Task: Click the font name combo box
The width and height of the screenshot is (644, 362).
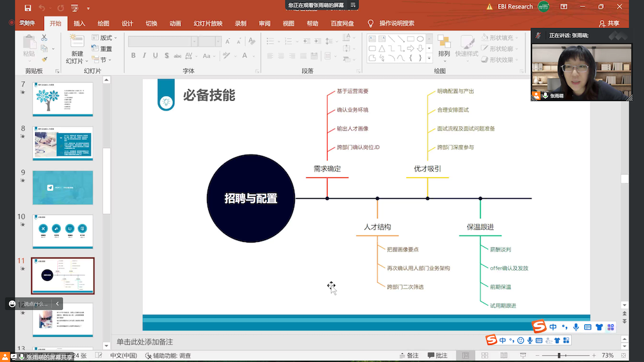Action: [163, 41]
